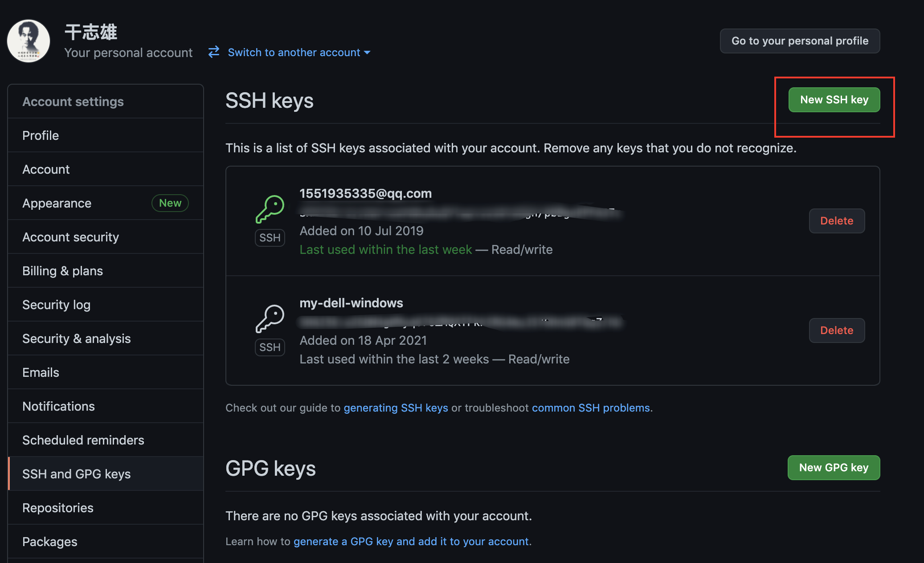Click the 1551935335@qq.com key title
Image resolution: width=924 pixels, height=563 pixels.
tap(366, 194)
